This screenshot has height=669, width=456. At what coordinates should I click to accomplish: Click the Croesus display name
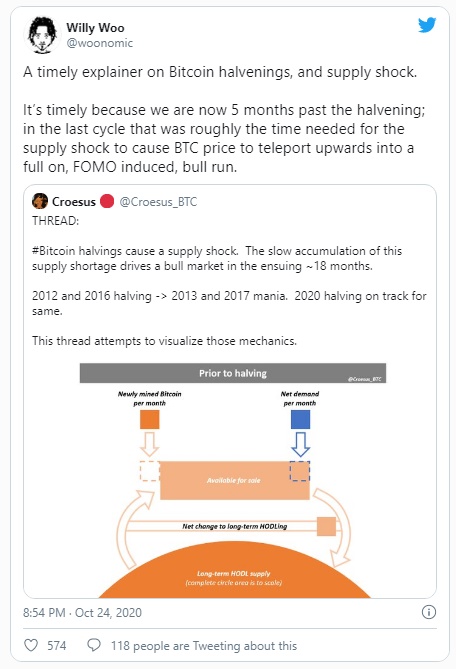[x=74, y=201]
